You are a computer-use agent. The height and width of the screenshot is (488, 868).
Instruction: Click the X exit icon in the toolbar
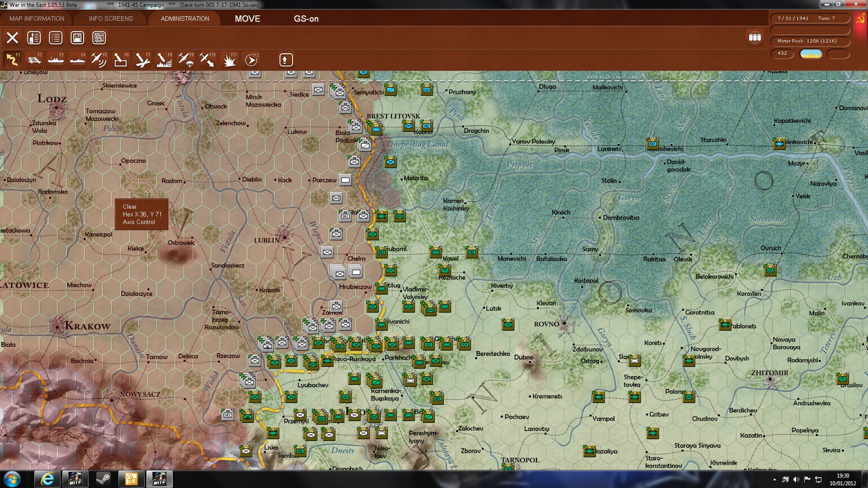pyautogui.click(x=12, y=38)
